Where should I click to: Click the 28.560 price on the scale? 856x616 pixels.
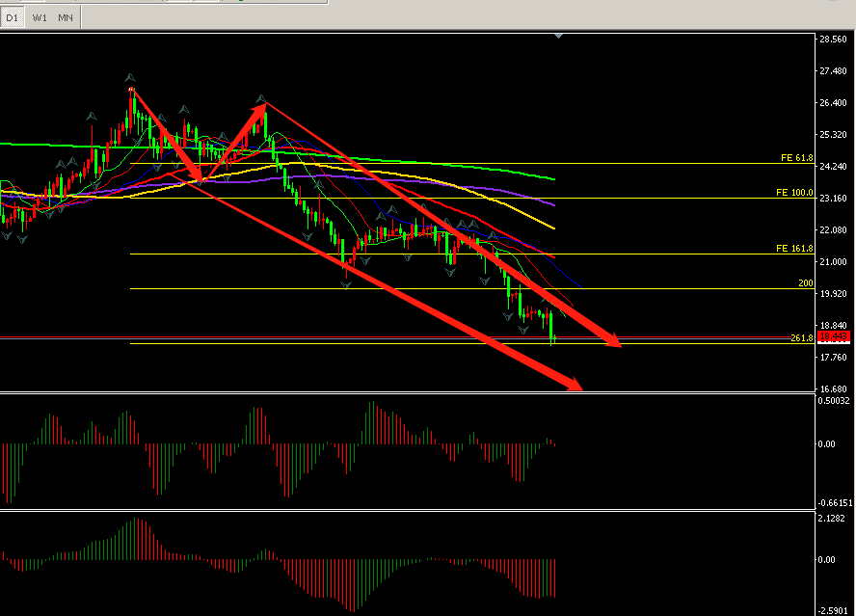click(x=832, y=40)
